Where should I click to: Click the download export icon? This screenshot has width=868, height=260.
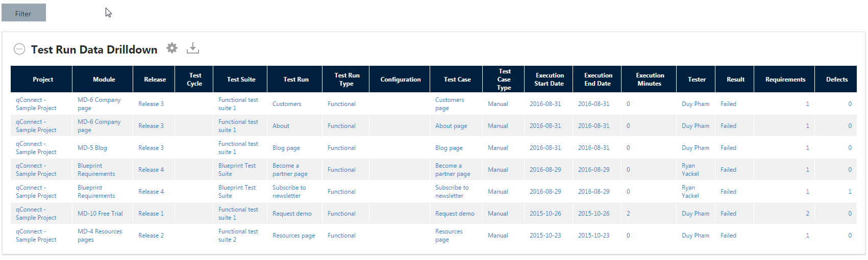click(192, 48)
